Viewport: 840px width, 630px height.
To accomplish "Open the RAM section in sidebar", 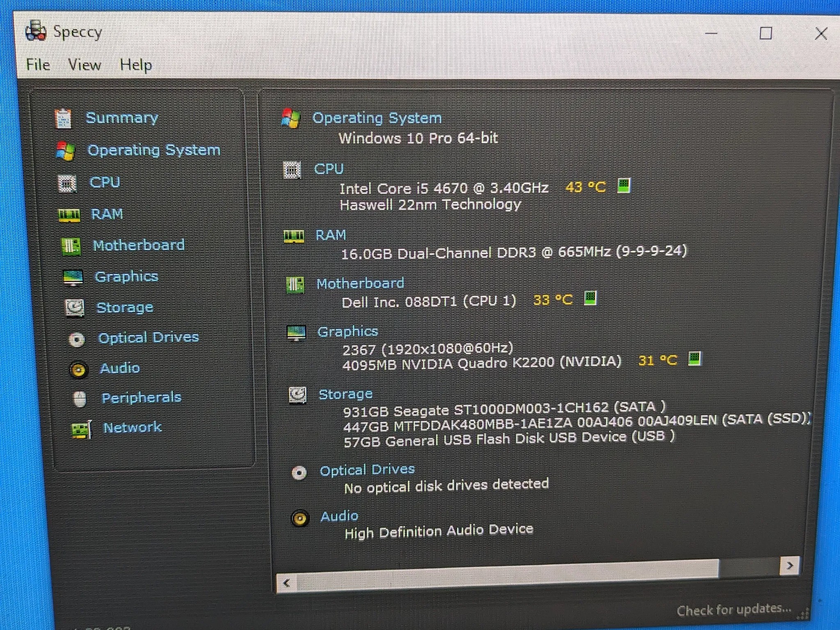I will 107,214.
